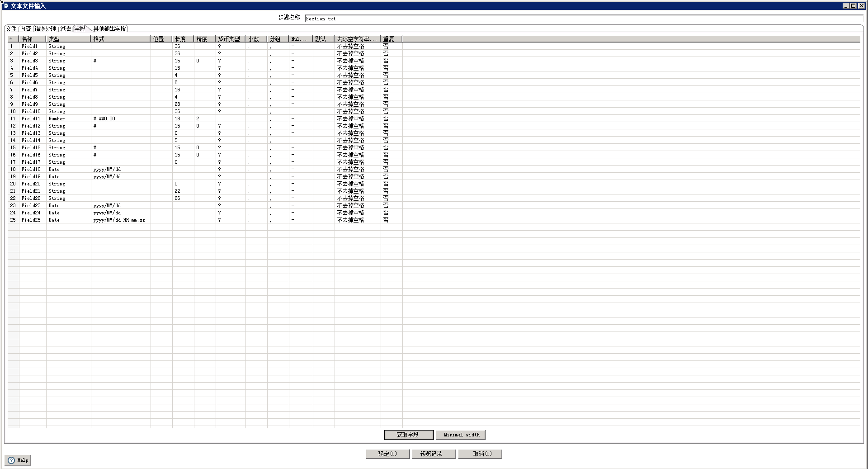Maximize the 文本文件输入 window
868x469 pixels.
click(x=853, y=5)
